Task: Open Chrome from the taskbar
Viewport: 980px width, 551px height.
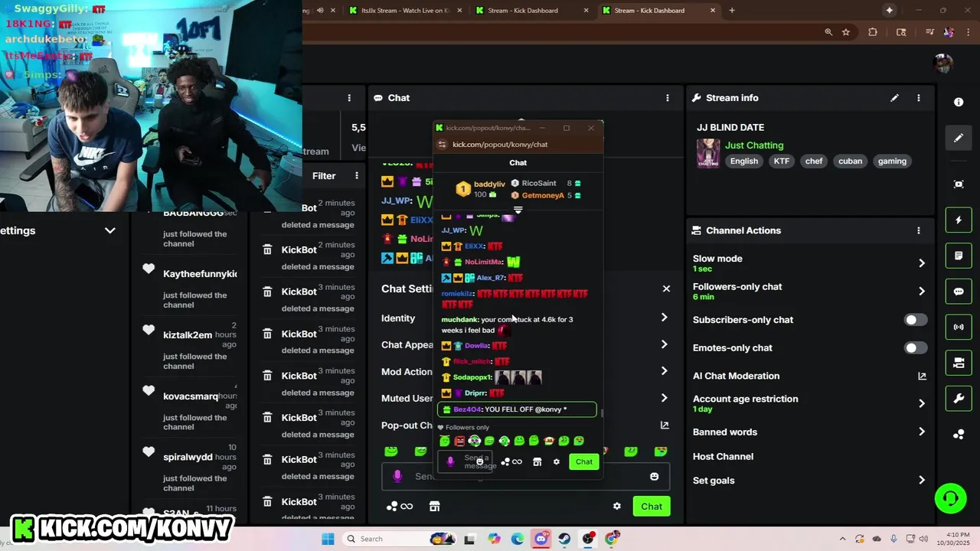Action: point(611,539)
